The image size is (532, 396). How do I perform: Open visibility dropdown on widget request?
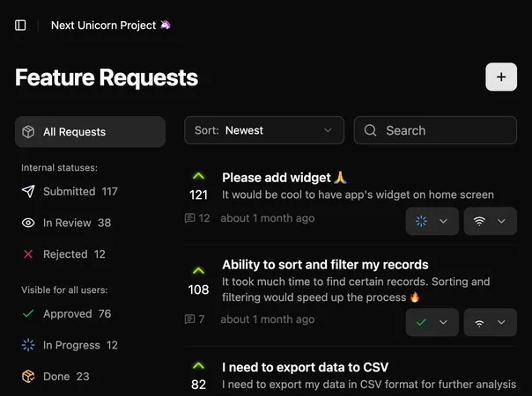(490, 221)
